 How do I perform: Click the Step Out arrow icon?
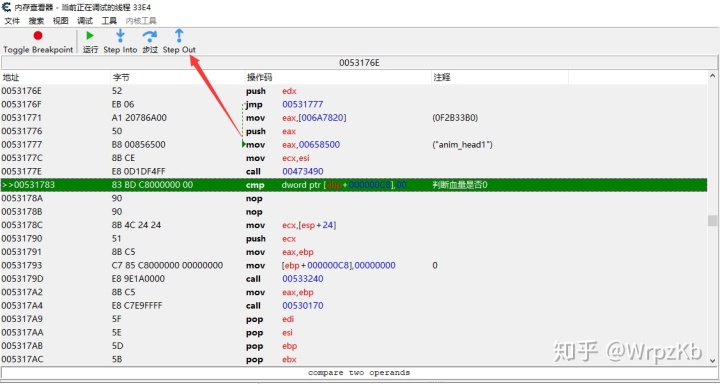point(179,35)
